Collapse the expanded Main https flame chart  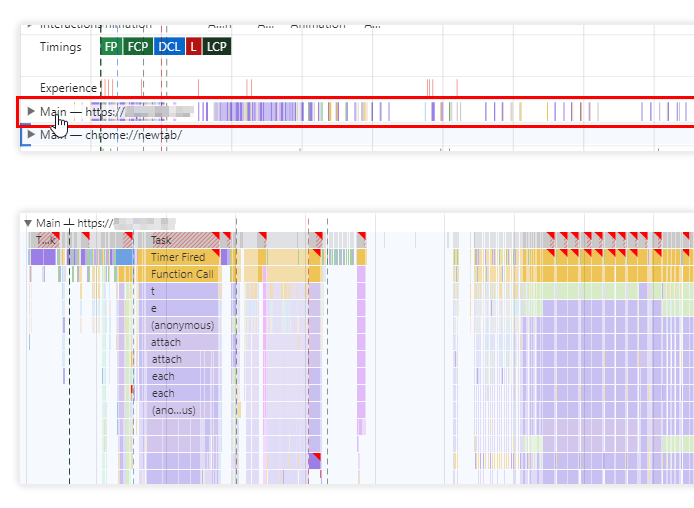coord(28,223)
